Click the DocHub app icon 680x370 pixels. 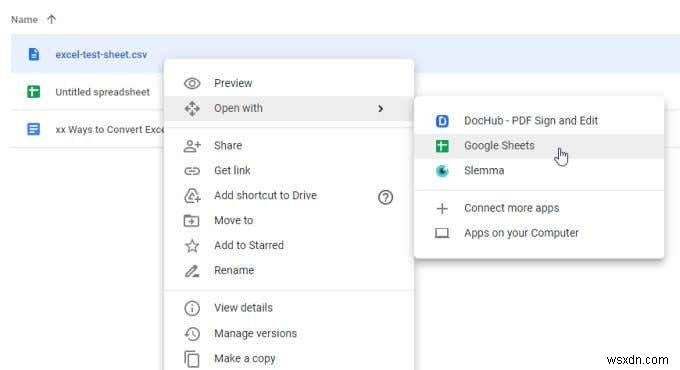[442, 121]
